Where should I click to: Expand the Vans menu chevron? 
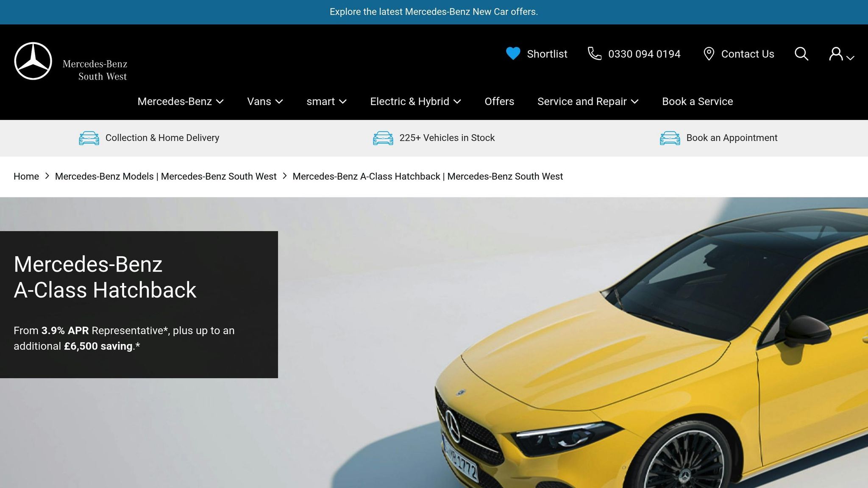tap(279, 102)
